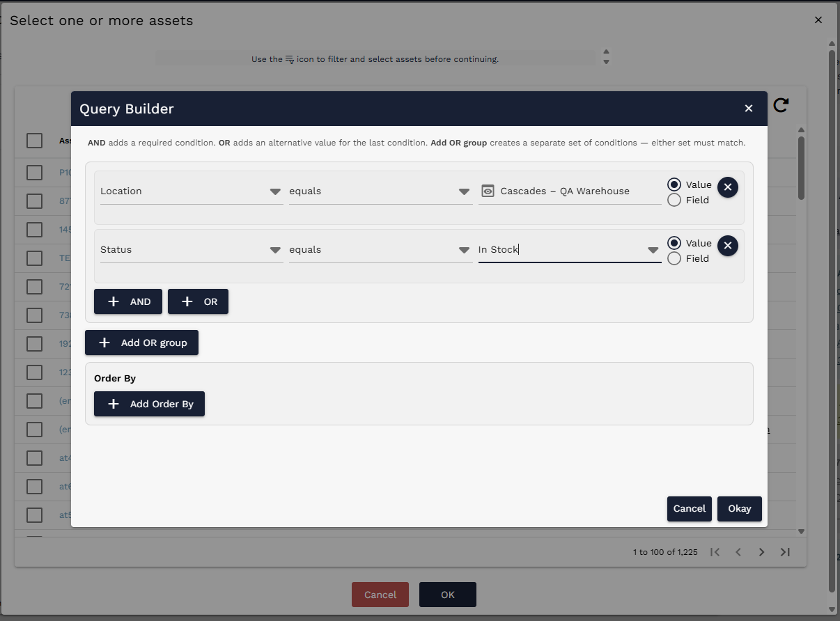The width and height of the screenshot is (840, 621).
Task: Click the red Cancel button in asset selector
Action: (x=380, y=595)
